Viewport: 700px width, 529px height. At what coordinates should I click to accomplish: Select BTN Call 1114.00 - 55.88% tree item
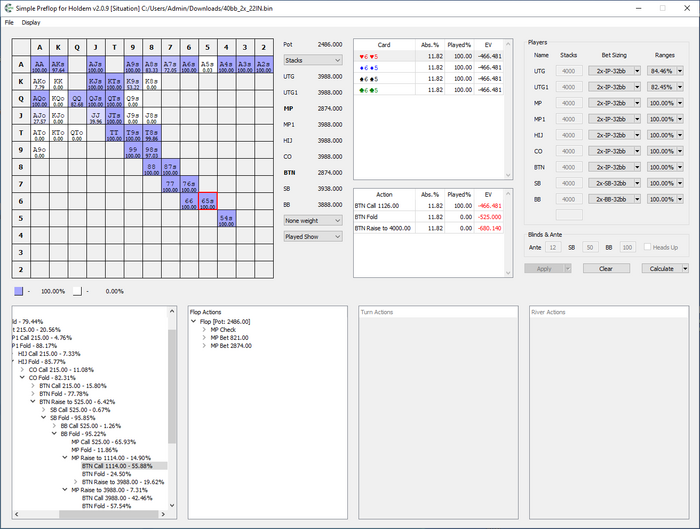click(x=117, y=466)
